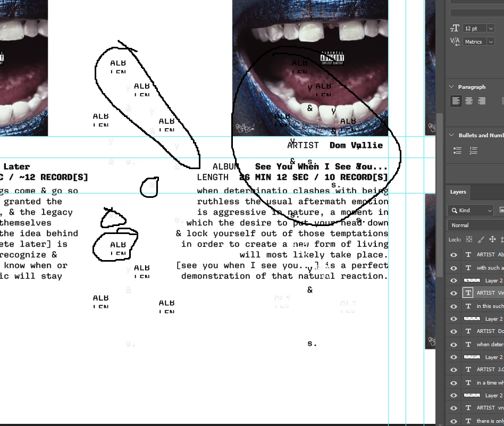
Task: Click the Metrics kerning field
Action: click(x=475, y=41)
